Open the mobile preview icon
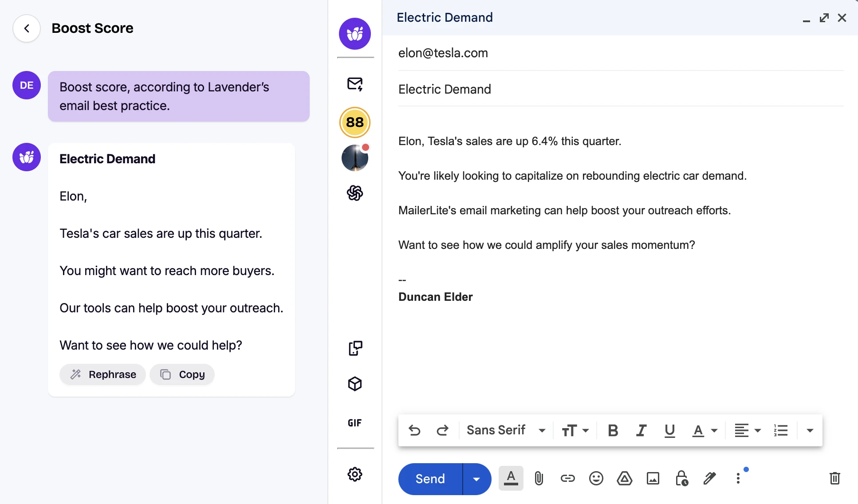 tap(354, 348)
